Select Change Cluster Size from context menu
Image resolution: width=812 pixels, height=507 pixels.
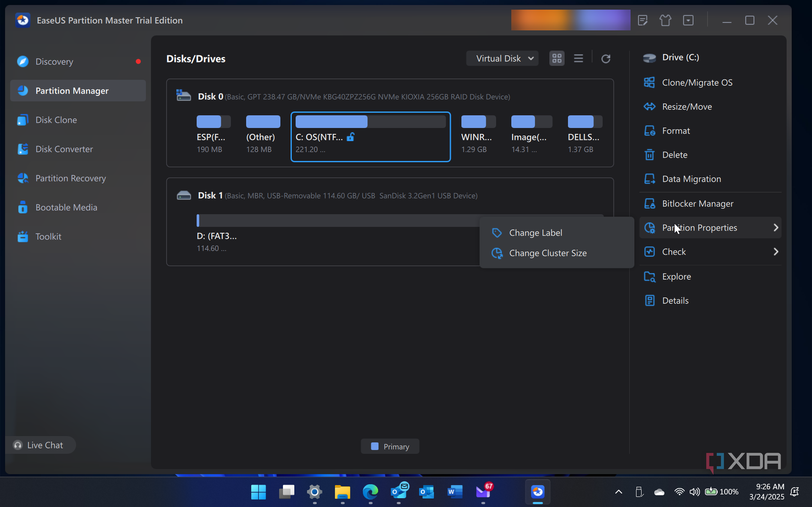[x=548, y=253]
